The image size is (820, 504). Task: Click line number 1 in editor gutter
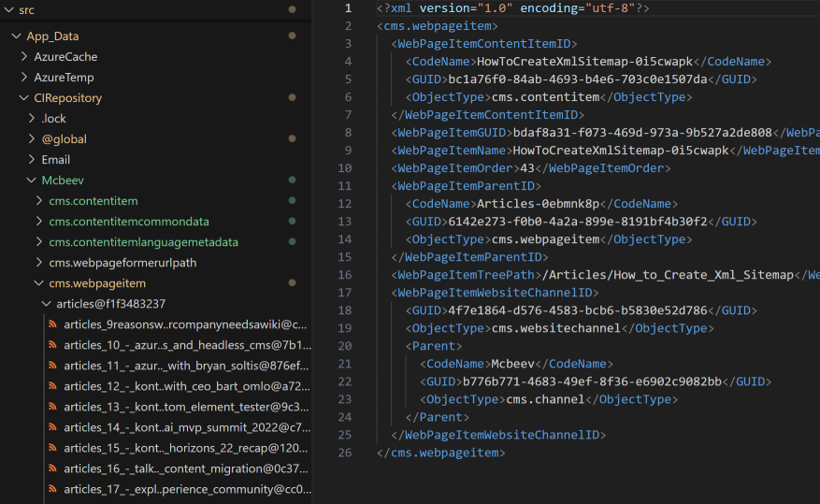click(349, 8)
